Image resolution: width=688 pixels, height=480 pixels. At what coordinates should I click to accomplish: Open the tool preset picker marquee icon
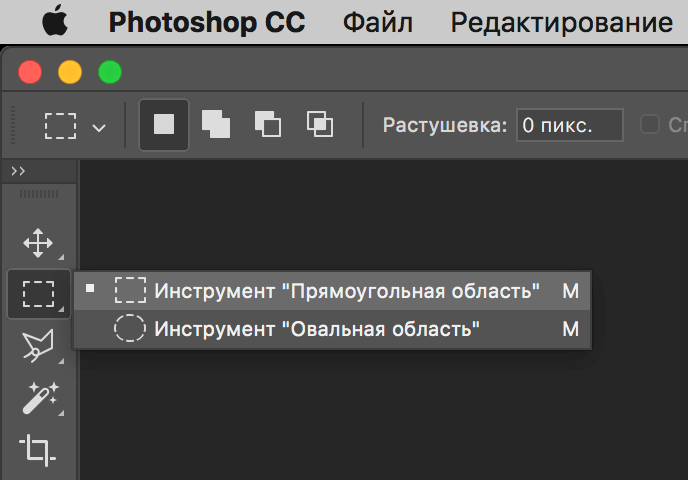pyautogui.click(x=61, y=126)
